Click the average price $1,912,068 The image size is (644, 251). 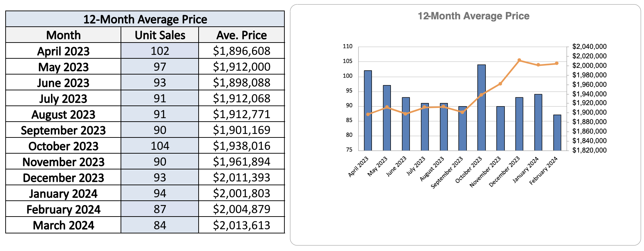(x=241, y=98)
